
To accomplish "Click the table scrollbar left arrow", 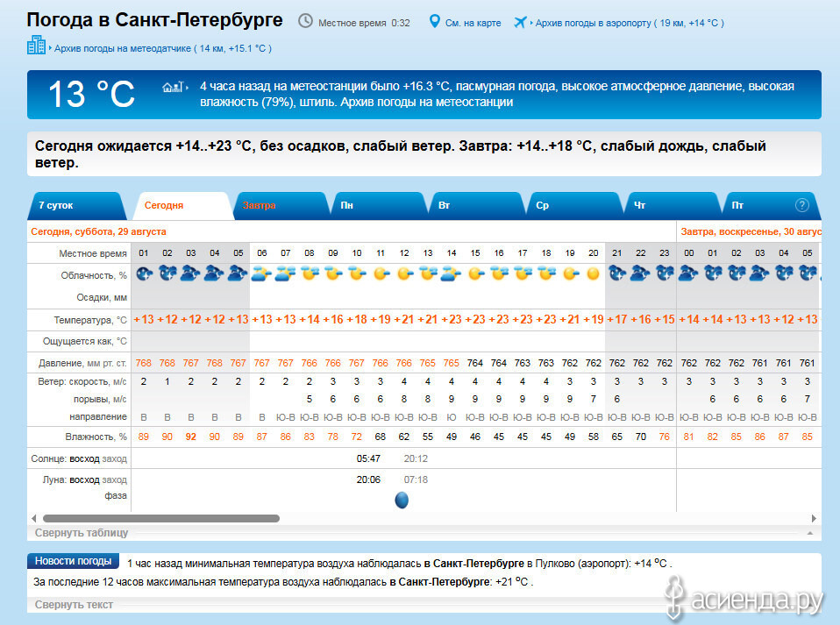I will click(x=33, y=518).
